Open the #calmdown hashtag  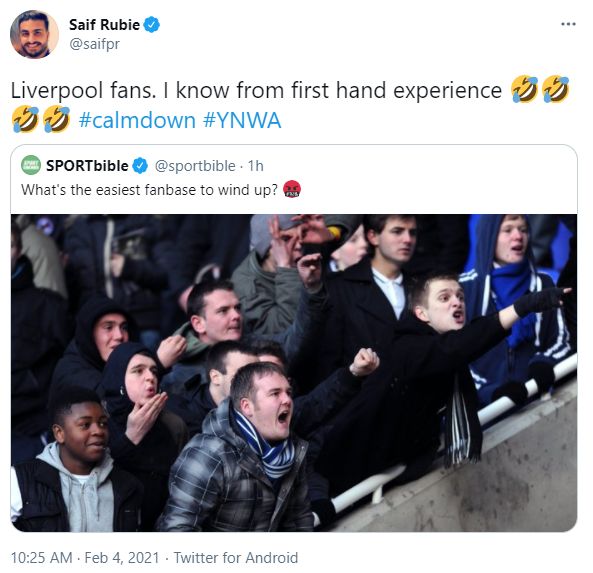click(137, 120)
